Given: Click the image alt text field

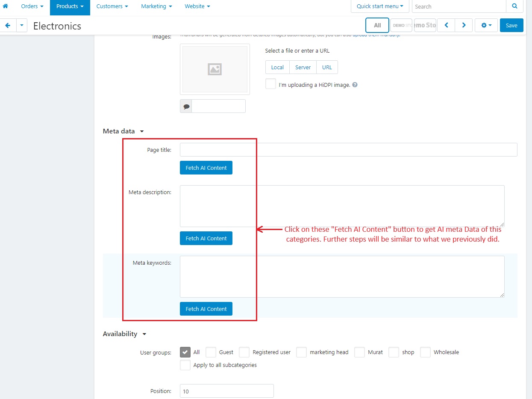Looking at the screenshot, I should coord(218,106).
